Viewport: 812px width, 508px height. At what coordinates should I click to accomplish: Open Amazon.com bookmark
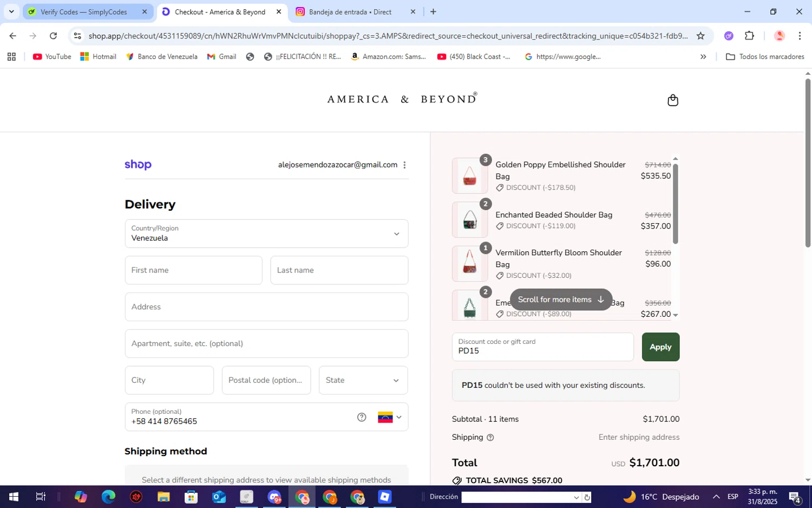tap(389, 56)
